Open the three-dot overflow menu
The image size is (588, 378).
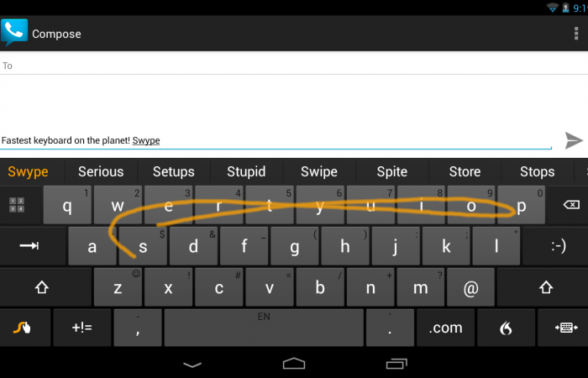pyautogui.click(x=576, y=34)
